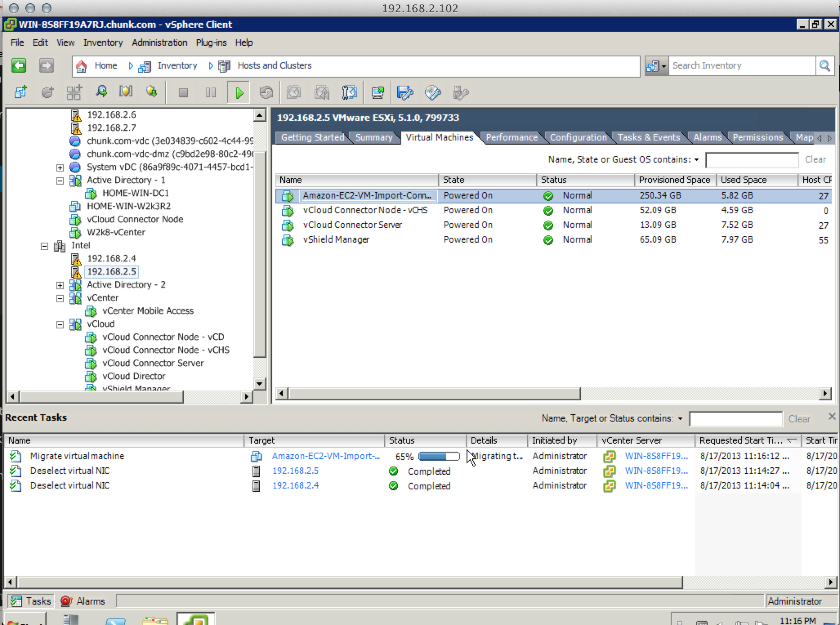840x625 pixels.
Task: Collapse the vCloud resource pool node
Action: coord(60,324)
